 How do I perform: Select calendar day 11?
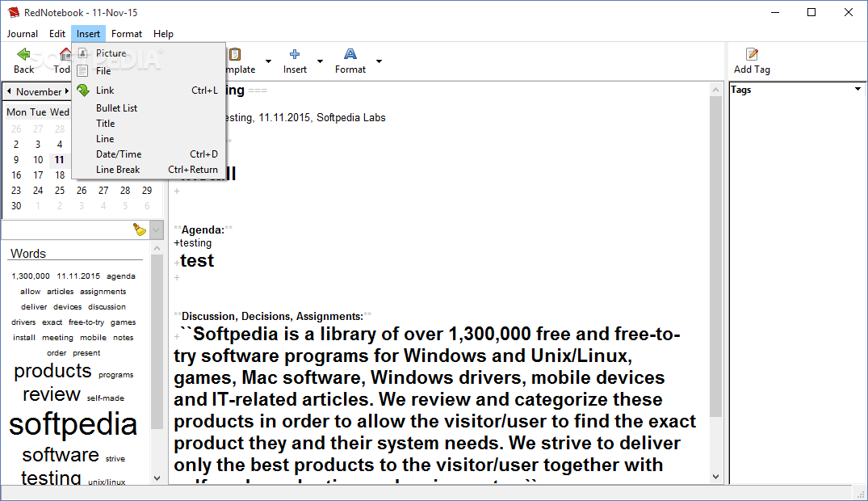click(x=59, y=160)
